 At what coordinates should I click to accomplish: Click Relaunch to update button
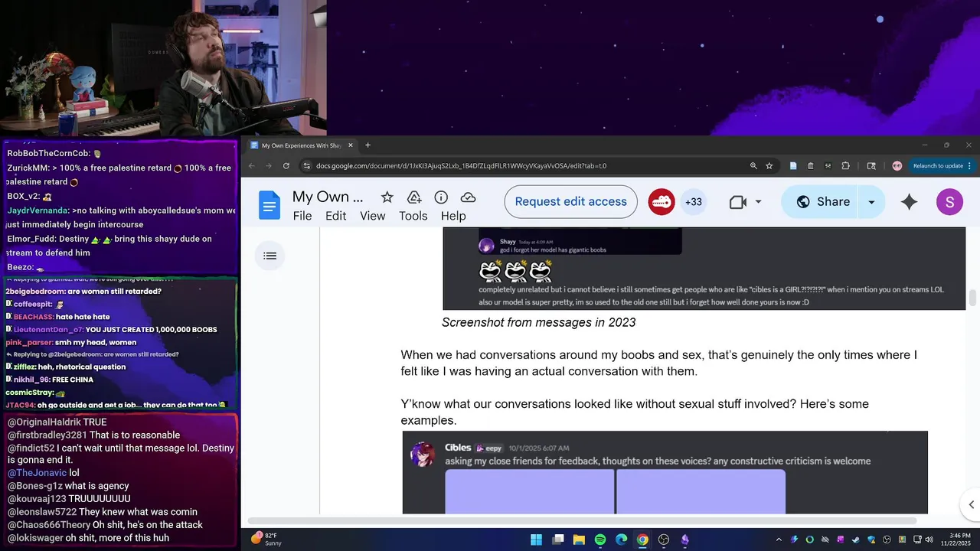coord(939,166)
